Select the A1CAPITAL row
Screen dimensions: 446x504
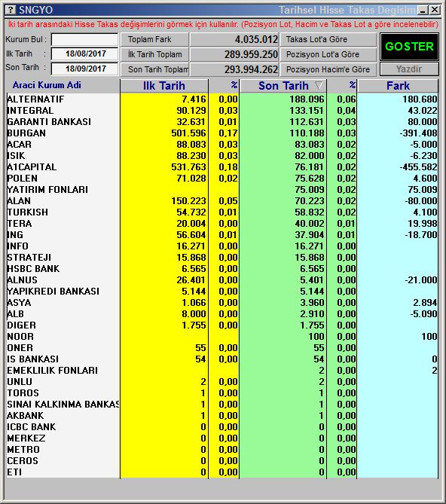(222, 166)
